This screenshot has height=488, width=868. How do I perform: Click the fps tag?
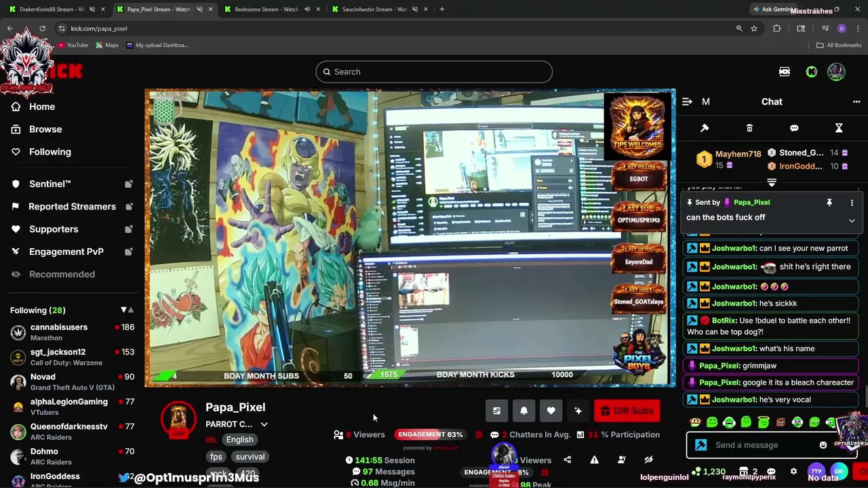pyautogui.click(x=216, y=457)
